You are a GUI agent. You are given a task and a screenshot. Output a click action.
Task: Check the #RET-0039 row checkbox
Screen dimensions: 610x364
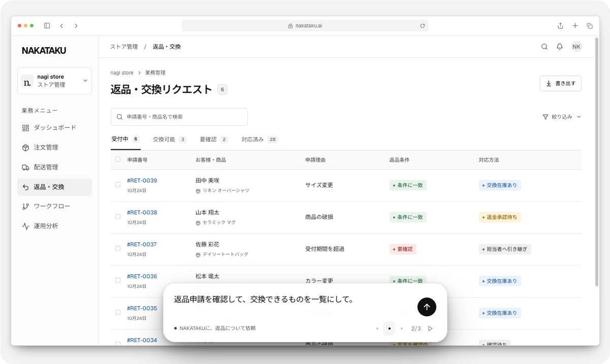[118, 185]
